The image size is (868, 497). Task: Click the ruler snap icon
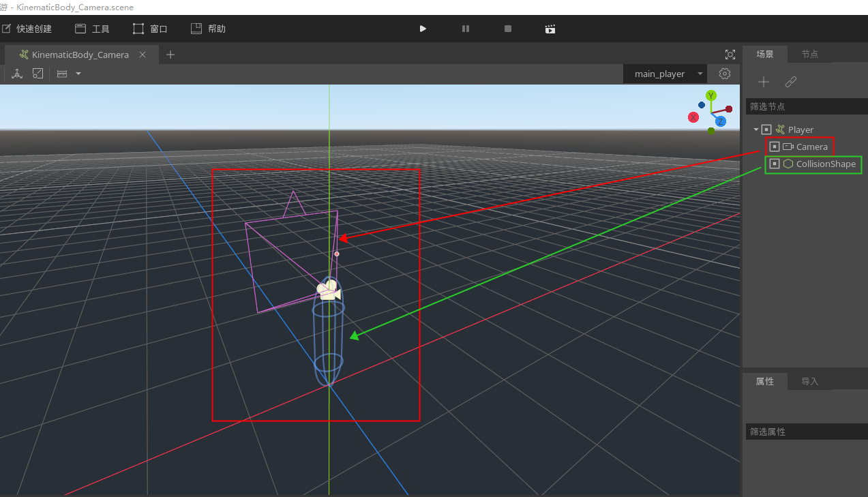tap(62, 74)
